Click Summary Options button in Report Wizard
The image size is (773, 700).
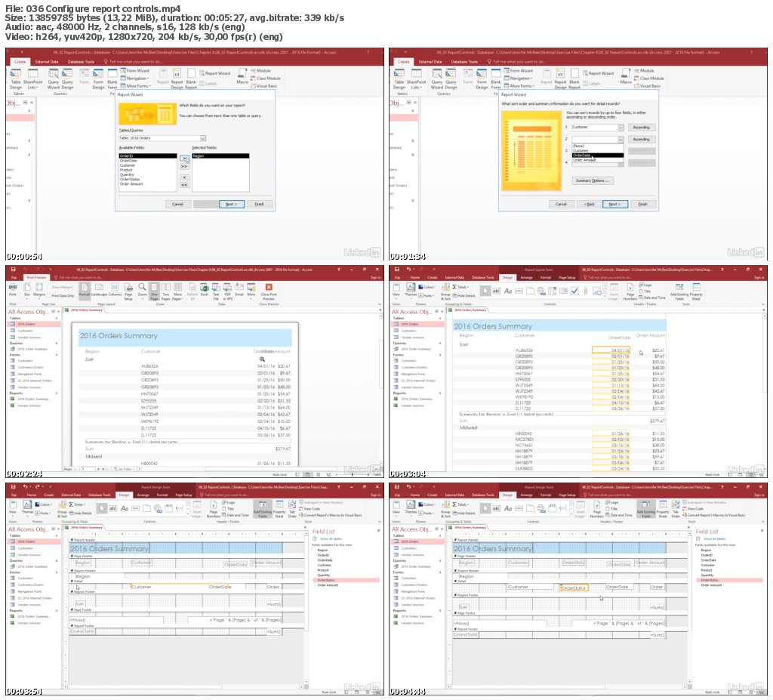tap(592, 181)
